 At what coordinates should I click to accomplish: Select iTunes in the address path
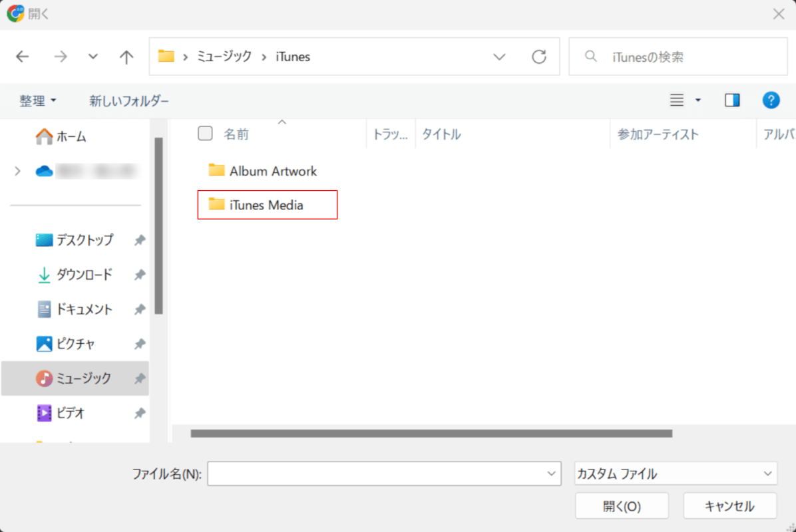pos(293,57)
